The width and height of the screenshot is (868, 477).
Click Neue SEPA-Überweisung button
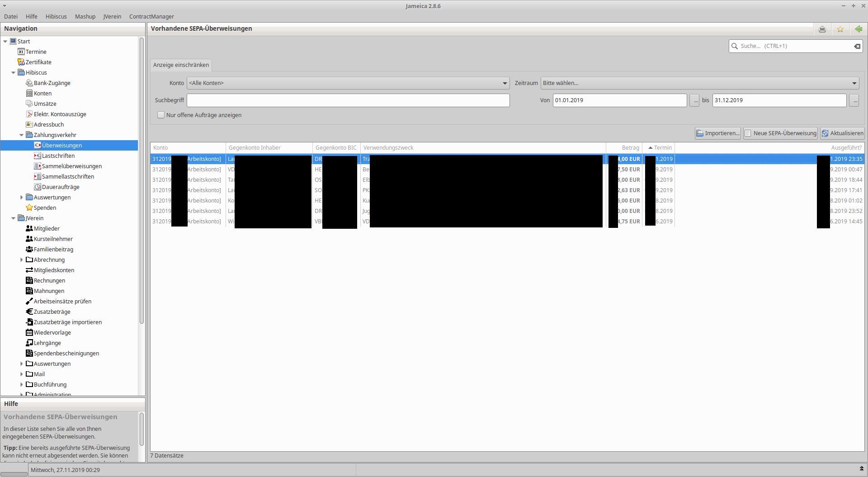click(x=780, y=133)
